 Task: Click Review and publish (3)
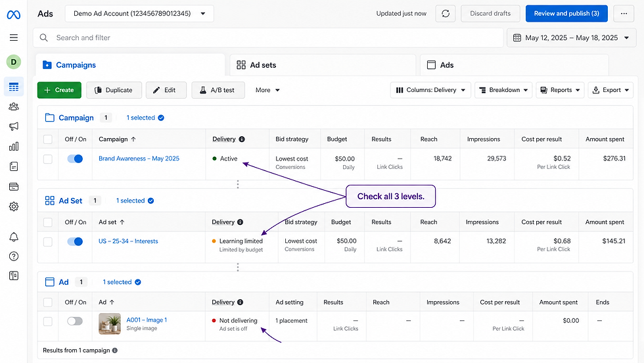click(566, 14)
